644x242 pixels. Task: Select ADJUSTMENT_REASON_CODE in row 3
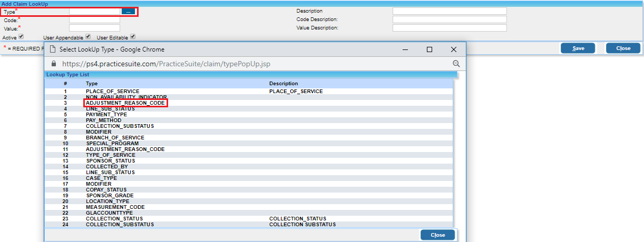coord(125,103)
